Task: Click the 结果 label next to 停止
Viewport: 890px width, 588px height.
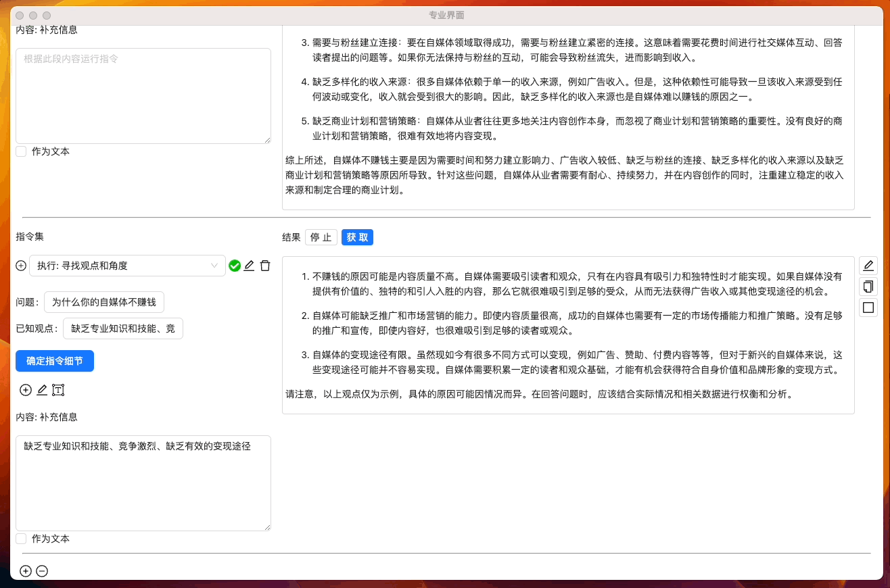Action: coord(291,237)
